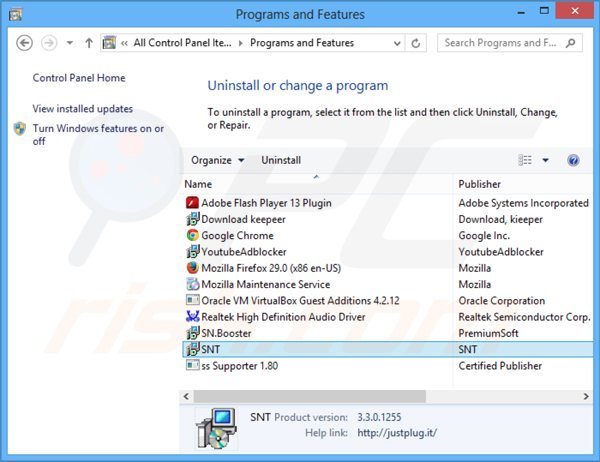Image resolution: width=600 pixels, height=462 pixels.
Task: Refresh the Programs and Features list
Action: [x=416, y=43]
